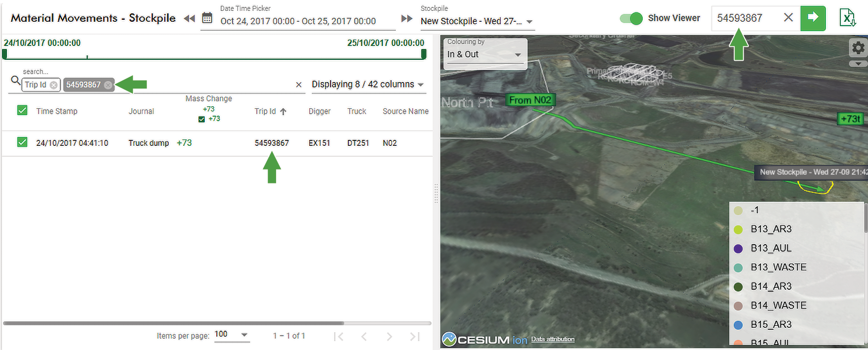Click the rewind double-arrow date button
The width and height of the screenshot is (868, 350).
[189, 19]
